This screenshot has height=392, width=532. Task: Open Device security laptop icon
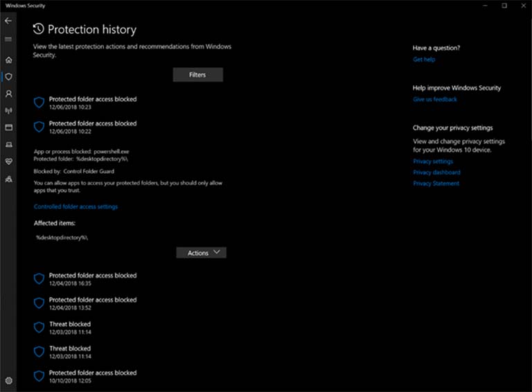tap(8, 145)
